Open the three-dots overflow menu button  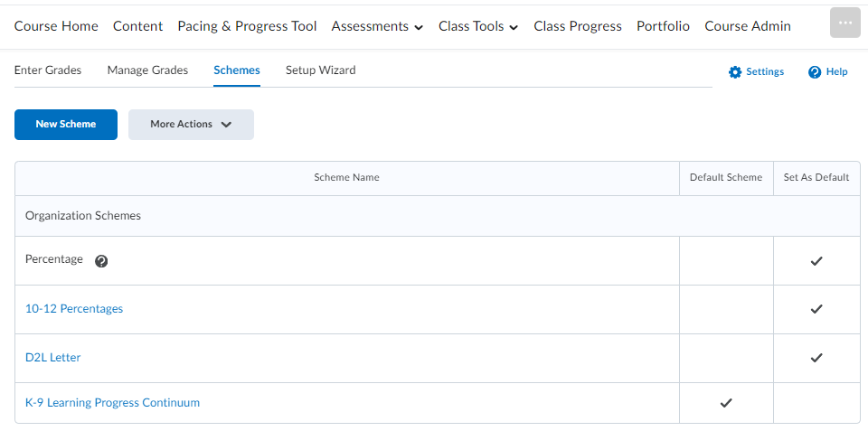tap(845, 23)
